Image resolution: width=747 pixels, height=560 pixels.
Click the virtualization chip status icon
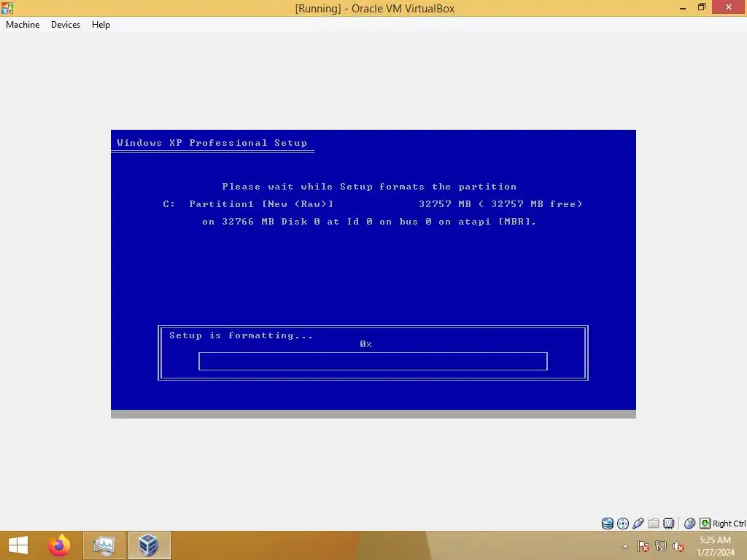click(x=668, y=524)
